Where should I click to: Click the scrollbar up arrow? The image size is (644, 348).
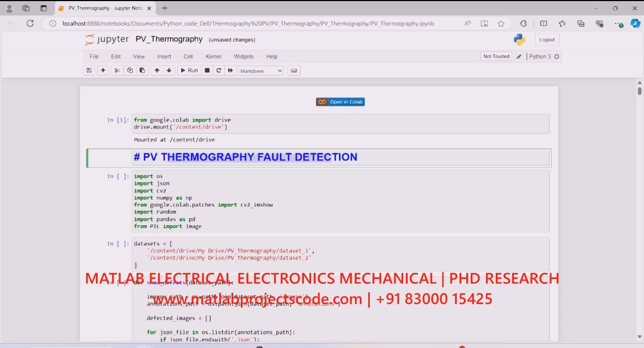640,83
